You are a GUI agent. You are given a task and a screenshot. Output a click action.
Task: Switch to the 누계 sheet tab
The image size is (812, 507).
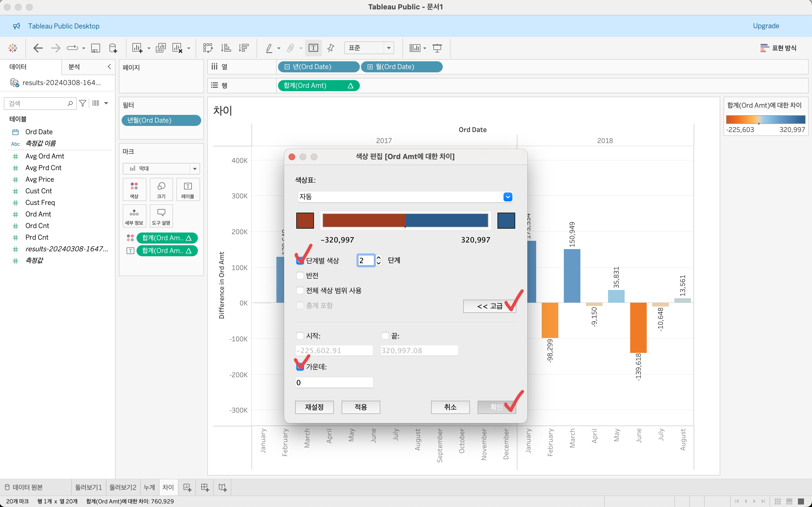149,487
